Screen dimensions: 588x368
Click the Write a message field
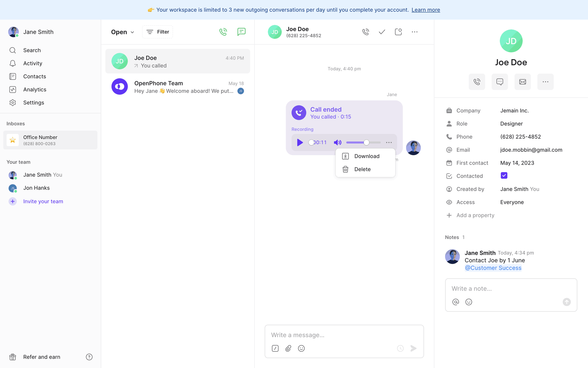pyautogui.click(x=344, y=335)
